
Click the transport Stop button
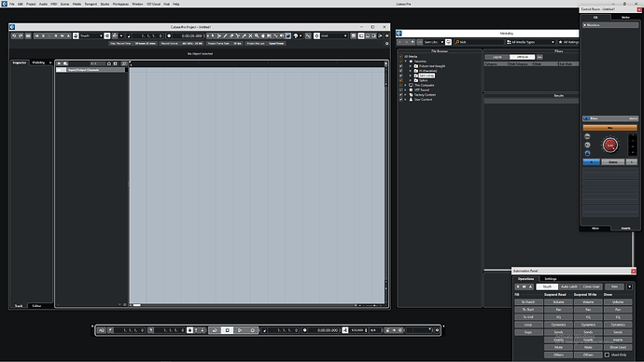point(227,330)
